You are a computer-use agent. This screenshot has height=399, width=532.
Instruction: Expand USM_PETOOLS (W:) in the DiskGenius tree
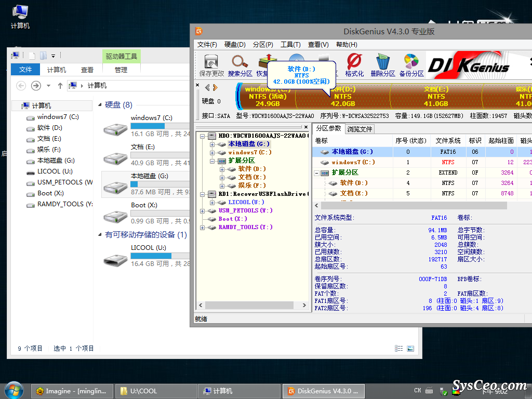pyautogui.click(x=202, y=211)
